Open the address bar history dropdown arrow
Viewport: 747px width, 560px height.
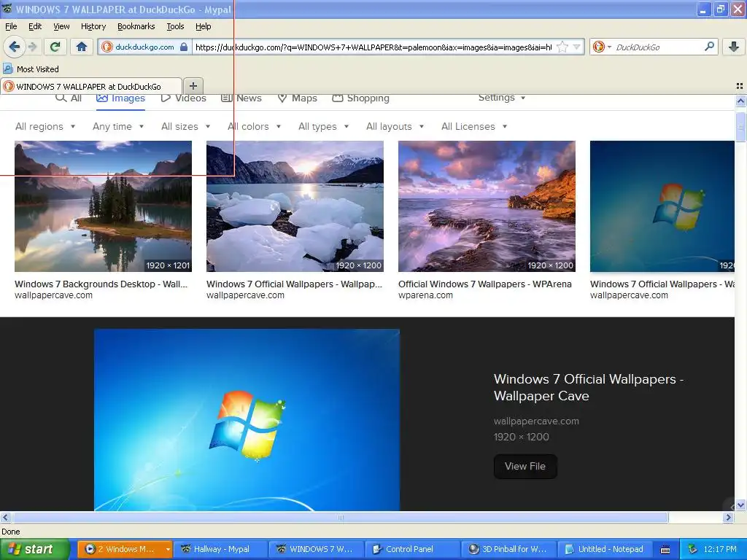(x=577, y=47)
